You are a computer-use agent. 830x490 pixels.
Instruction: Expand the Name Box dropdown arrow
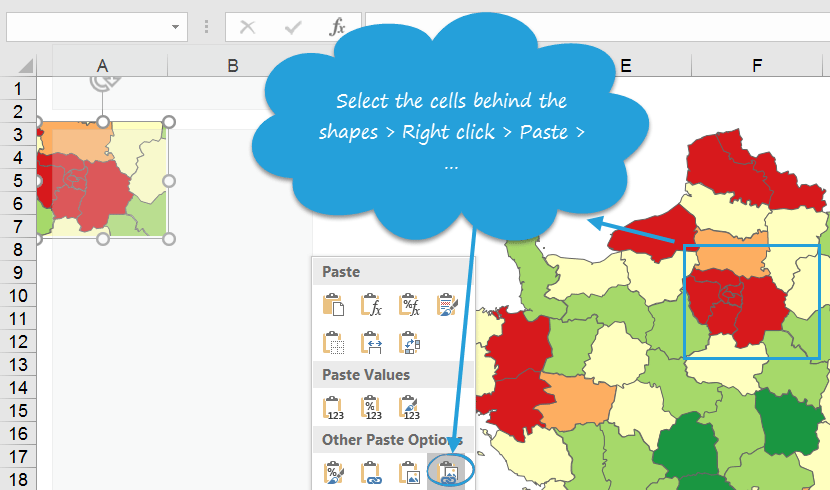point(175,27)
